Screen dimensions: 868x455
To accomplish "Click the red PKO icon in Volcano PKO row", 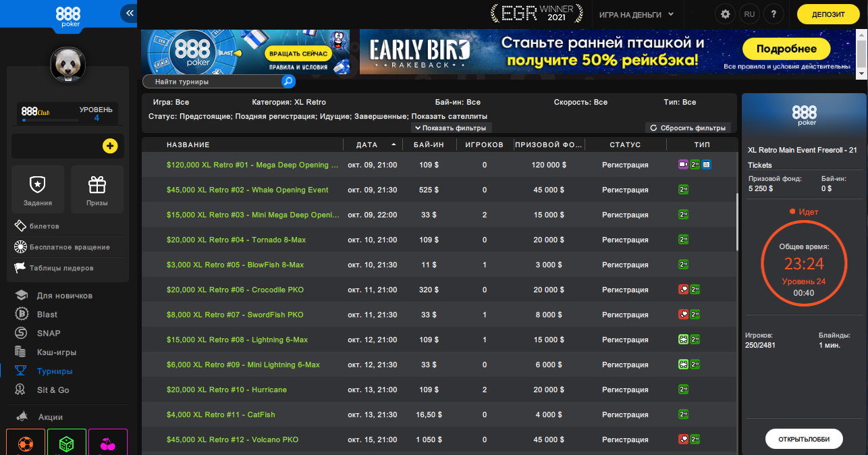I will coord(683,439).
